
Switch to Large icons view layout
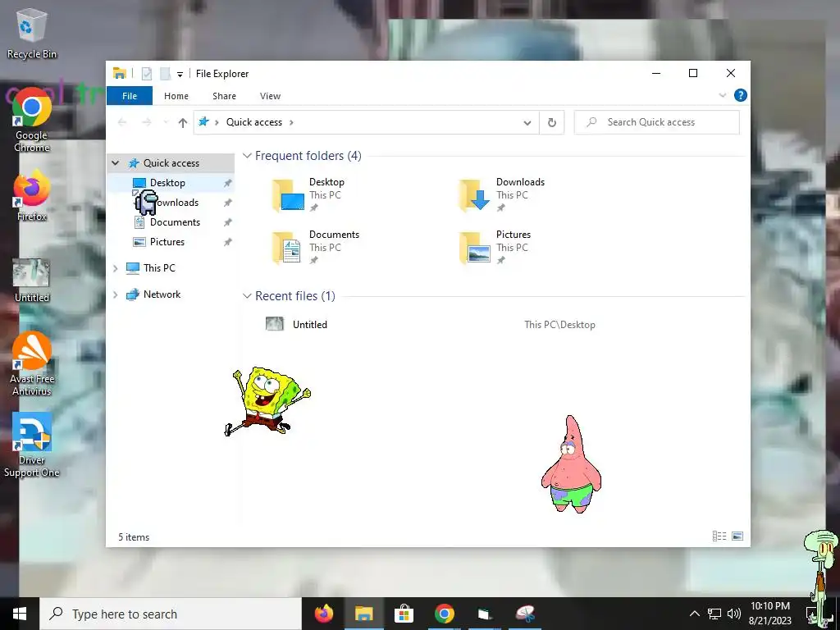737,536
